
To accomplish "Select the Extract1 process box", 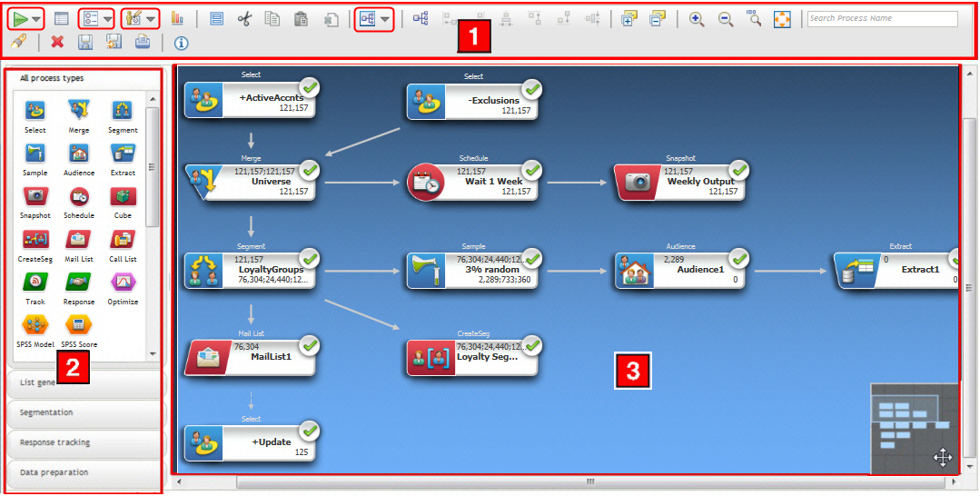I will point(896,270).
